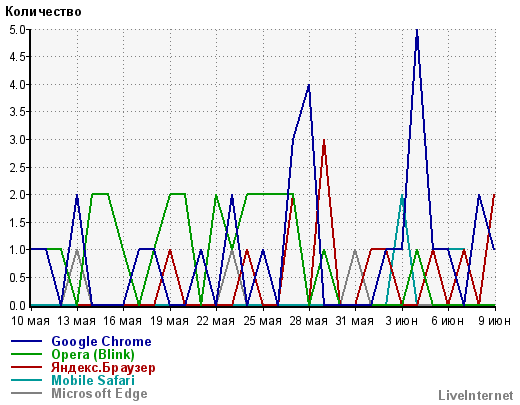Click the red Яндекс.Браузер legend line

tap(27, 367)
